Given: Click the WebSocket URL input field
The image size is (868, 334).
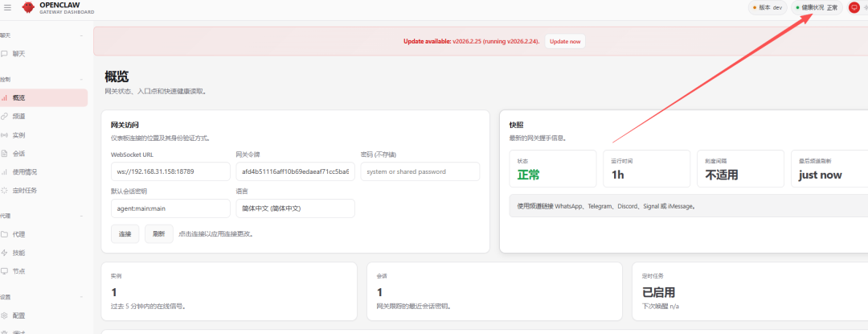Looking at the screenshot, I should [x=170, y=171].
